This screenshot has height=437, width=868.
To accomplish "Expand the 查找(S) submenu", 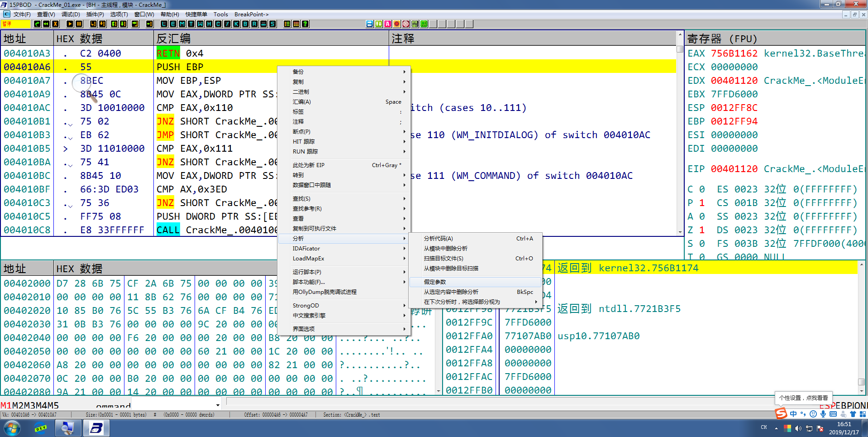I will 344,199.
